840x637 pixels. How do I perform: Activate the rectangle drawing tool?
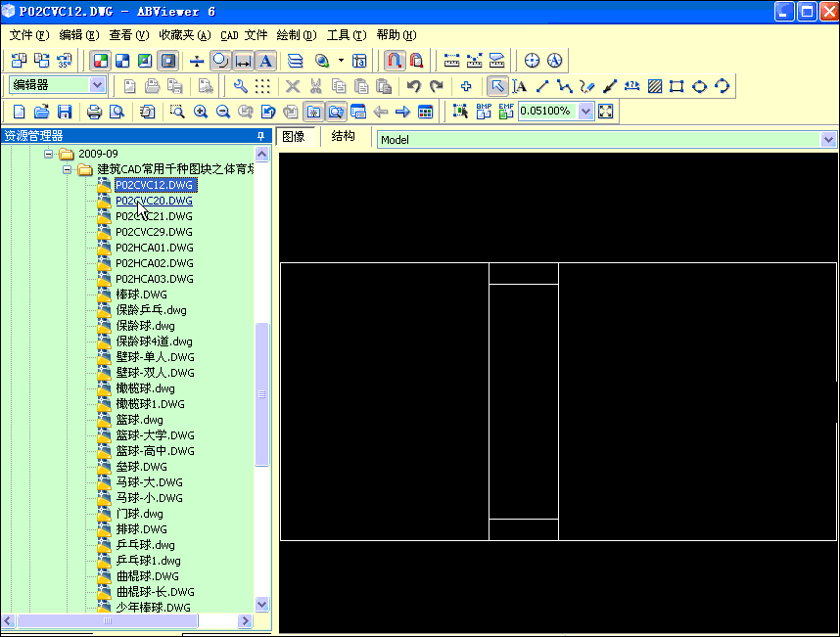(676, 86)
